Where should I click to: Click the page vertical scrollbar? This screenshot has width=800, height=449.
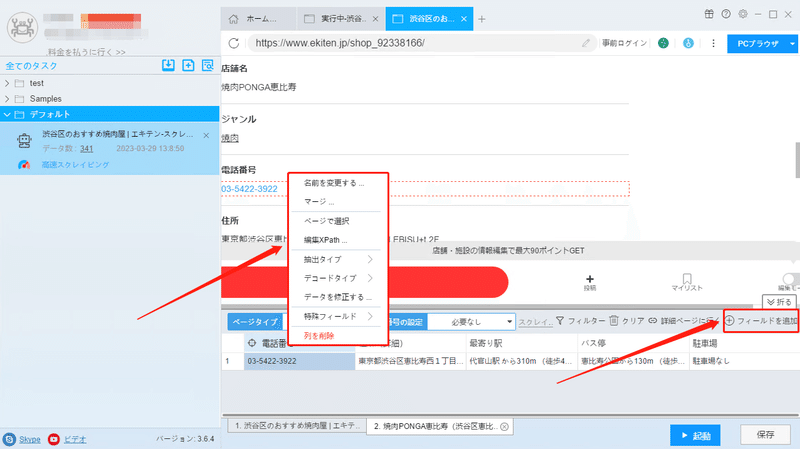coord(797,160)
